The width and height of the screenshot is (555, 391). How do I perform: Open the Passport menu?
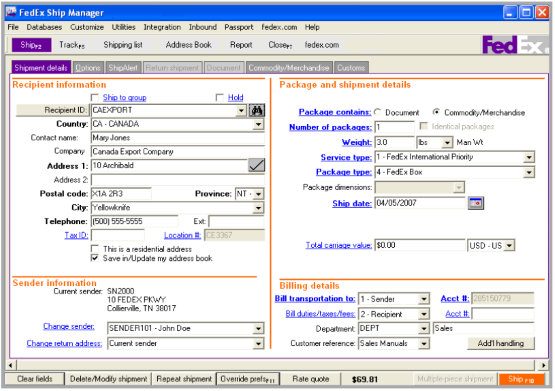(239, 27)
